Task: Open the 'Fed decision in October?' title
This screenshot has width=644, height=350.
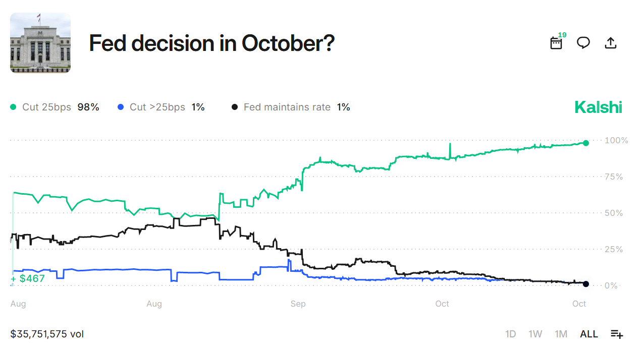Action: pyautogui.click(x=211, y=43)
